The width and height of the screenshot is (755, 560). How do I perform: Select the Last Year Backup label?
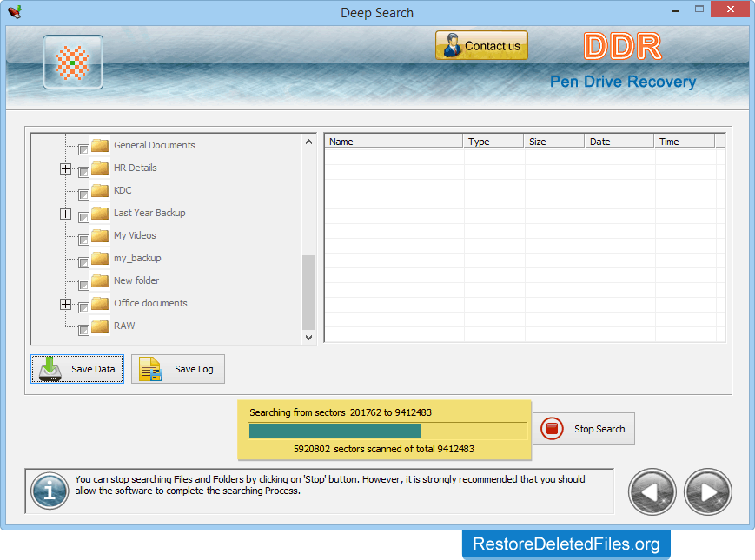(149, 213)
